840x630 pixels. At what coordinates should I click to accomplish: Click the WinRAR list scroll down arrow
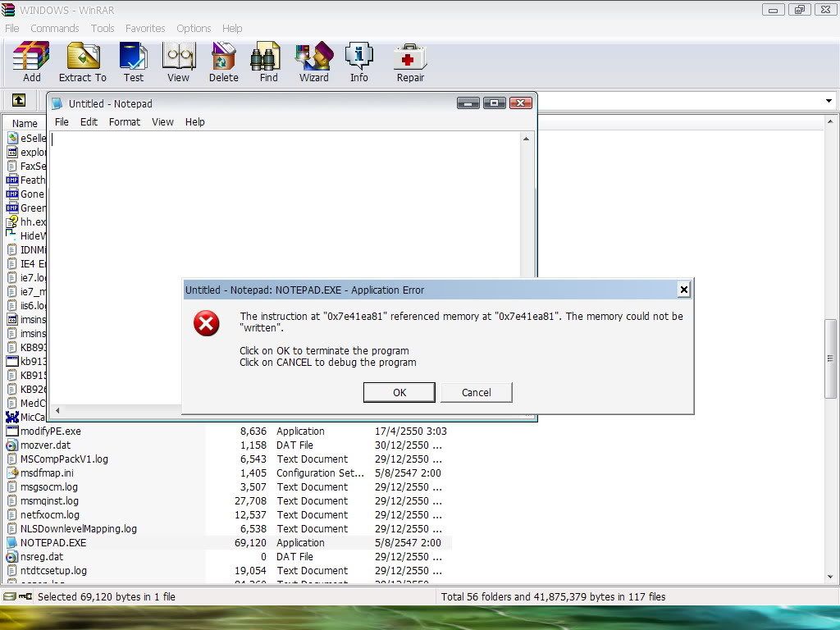[x=830, y=577]
